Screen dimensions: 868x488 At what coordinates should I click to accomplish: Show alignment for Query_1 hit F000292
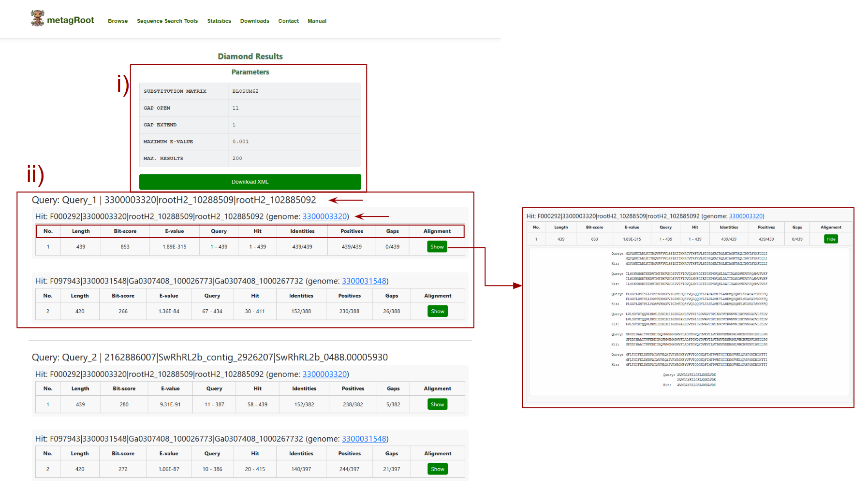pos(437,247)
